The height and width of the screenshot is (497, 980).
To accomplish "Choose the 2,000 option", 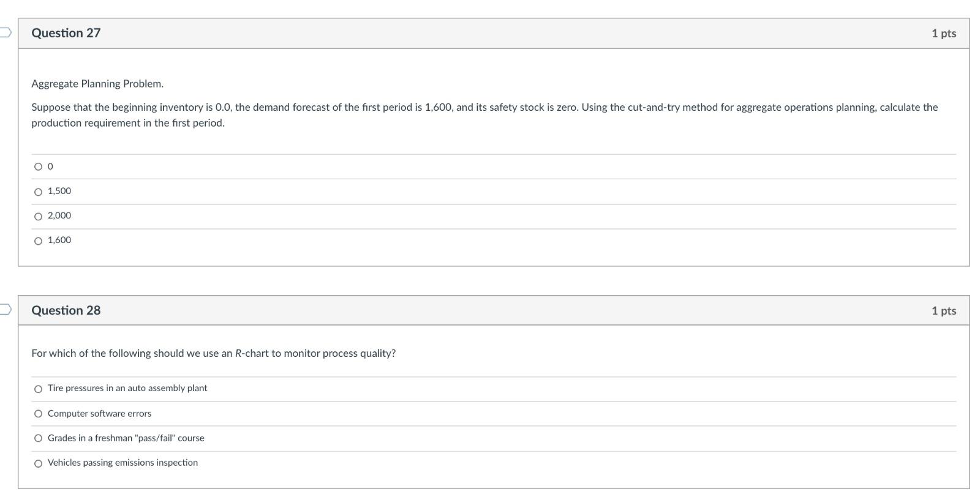I will (x=39, y=215).
